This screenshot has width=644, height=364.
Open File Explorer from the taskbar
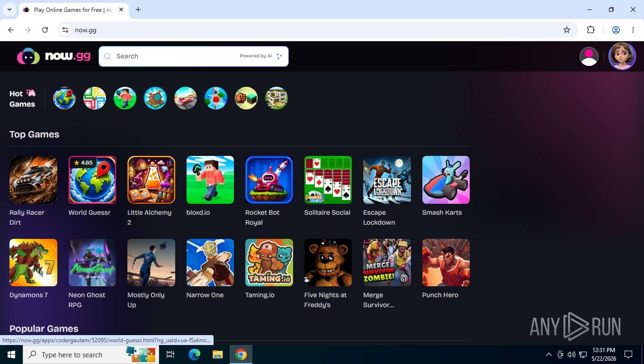(x=217, y=355)
